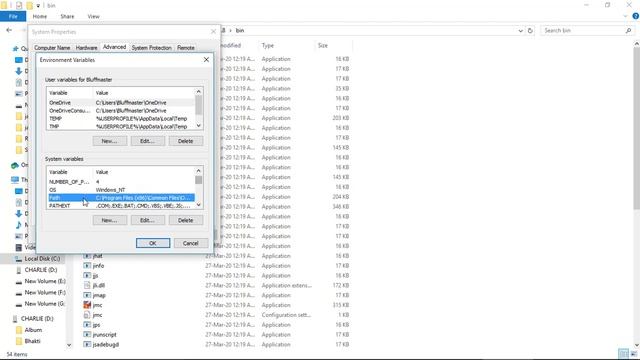
Task: Click navigation pane scroll-down arrow
Action: click(x=69, y=345)
